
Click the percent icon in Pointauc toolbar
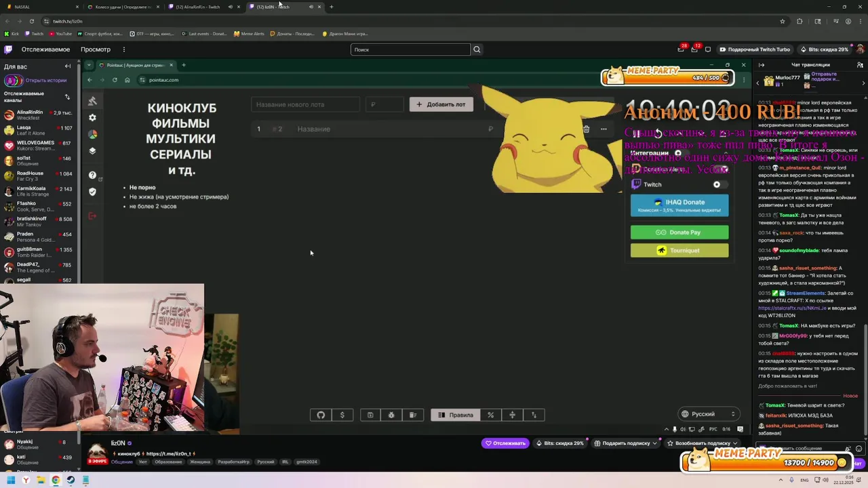click(x=490, y=415)
